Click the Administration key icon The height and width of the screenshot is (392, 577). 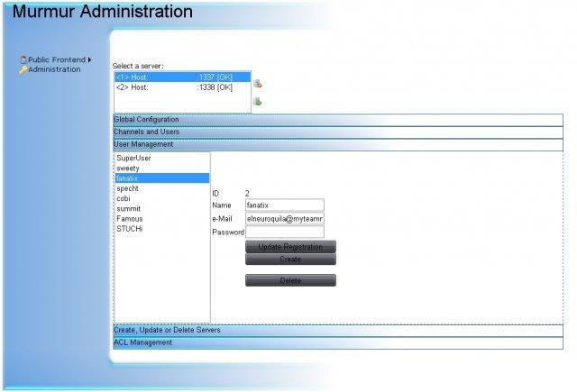23,69
